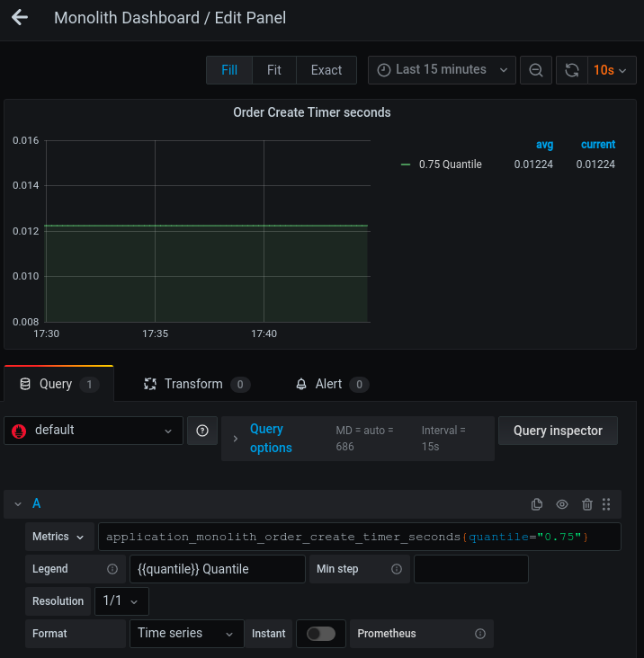Click the 17:35 time axis label
This screenshot has height=658, width=644.
pyautogui.click(x=155, y=334)
